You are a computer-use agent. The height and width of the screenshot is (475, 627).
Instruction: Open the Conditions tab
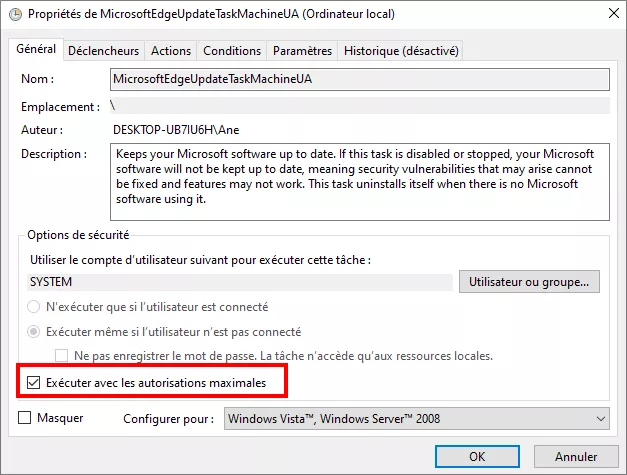coord(232,51)
